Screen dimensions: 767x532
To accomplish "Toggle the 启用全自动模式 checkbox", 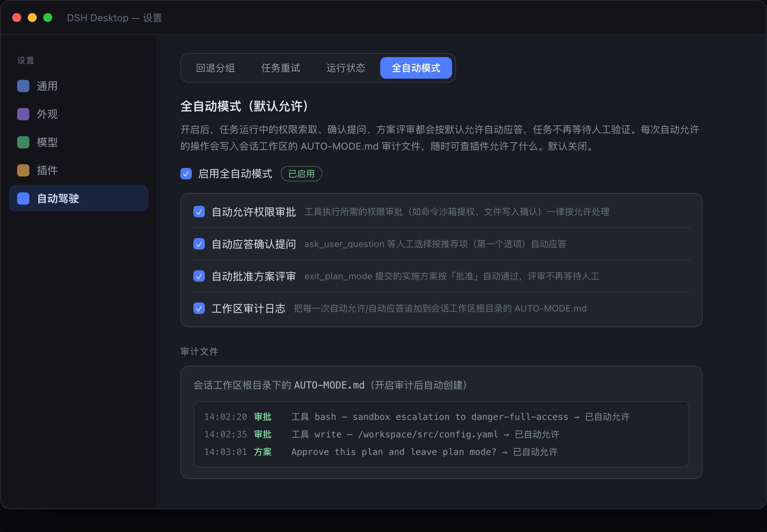I will pos(186,174).
